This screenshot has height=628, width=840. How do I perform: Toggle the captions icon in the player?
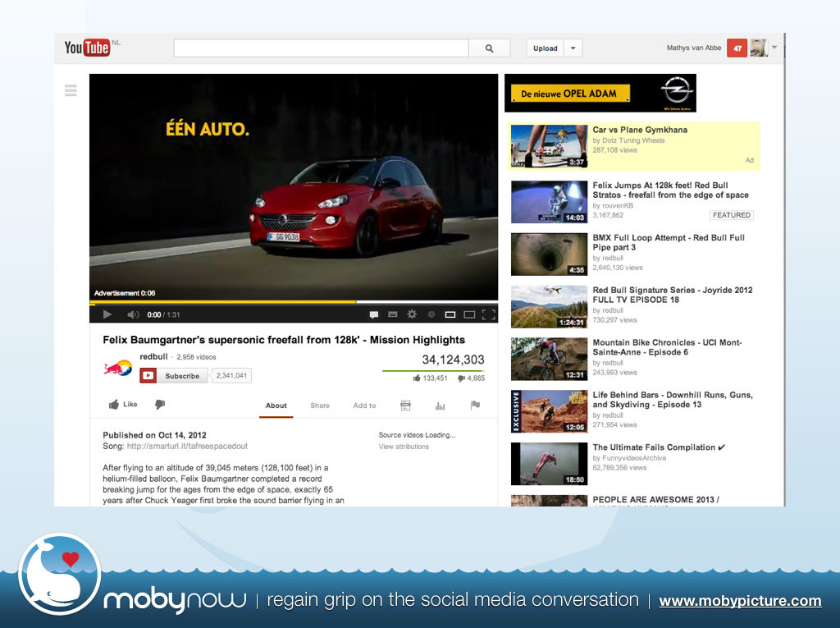pyautogui.click(x=392, y=314)
